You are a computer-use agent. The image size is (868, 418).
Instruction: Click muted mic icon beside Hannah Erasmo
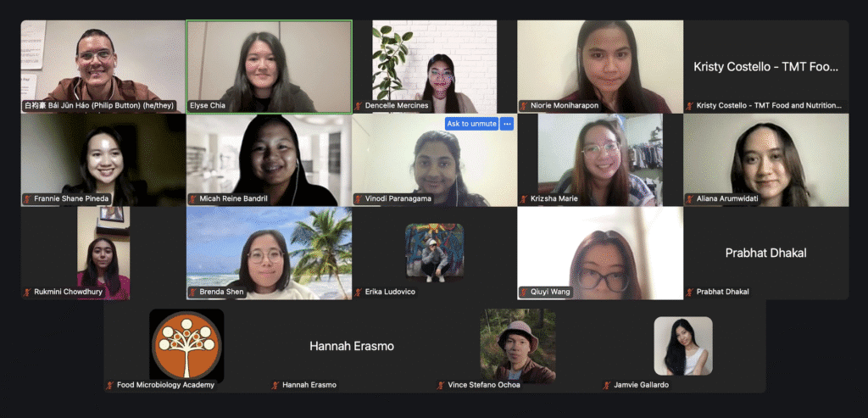click(x=276, y=385)
